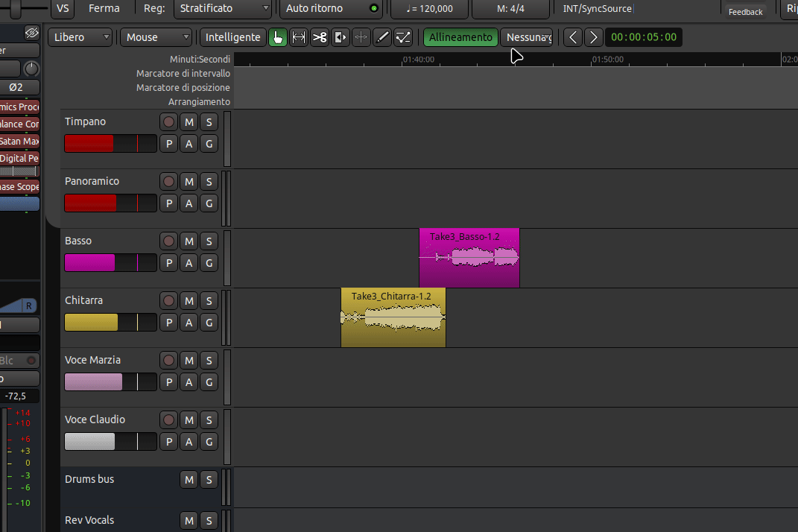
Task: Adjust the Timpano track fader
Action: coord(110,143)
